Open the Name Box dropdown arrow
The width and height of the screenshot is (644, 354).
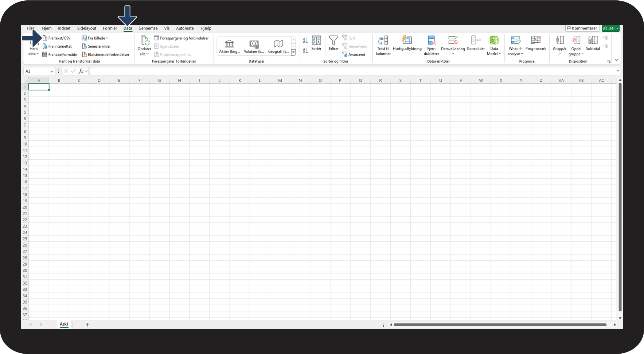(x=51, y=71)
